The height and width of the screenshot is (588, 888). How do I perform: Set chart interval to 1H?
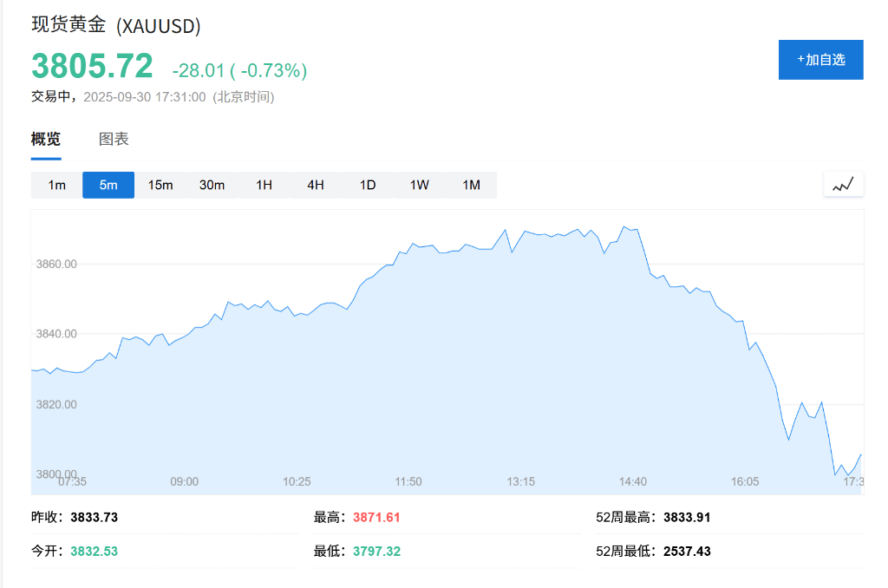[264, 185]
